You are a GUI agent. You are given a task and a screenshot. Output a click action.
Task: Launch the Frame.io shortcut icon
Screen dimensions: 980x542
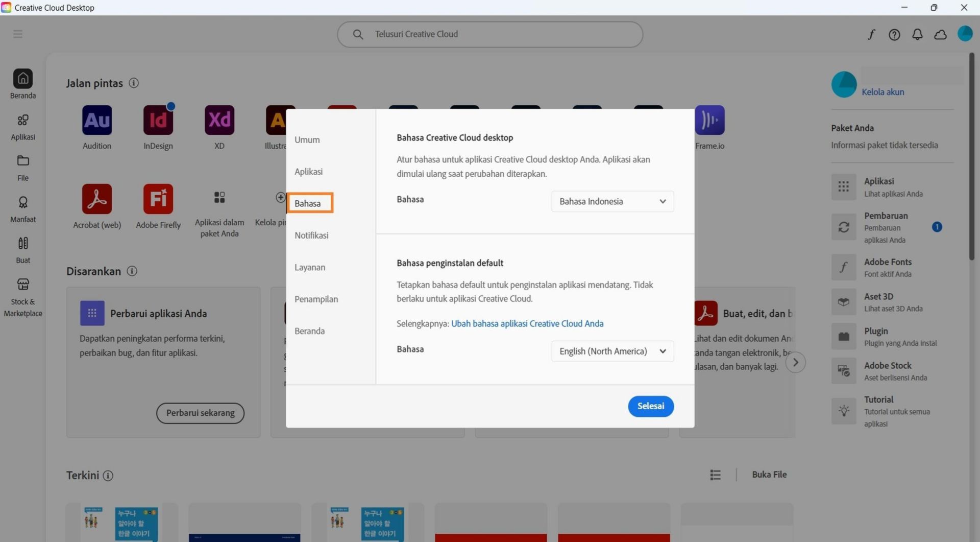[709, 120]
